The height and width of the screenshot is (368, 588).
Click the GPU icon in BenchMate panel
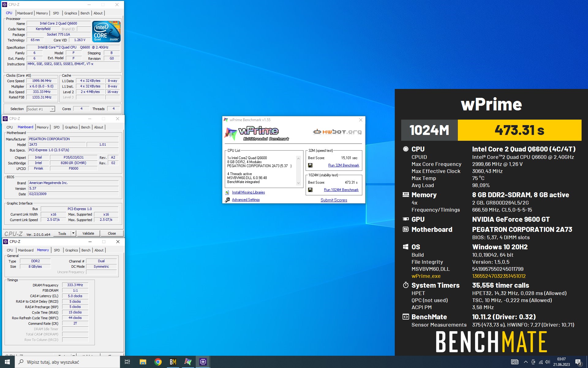(x=406, y=219)
